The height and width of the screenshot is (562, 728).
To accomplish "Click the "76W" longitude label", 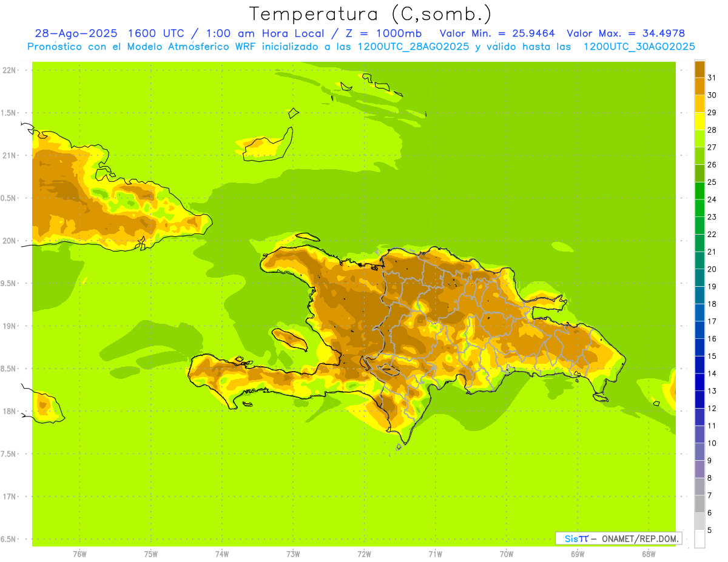I will pos(79,554).
